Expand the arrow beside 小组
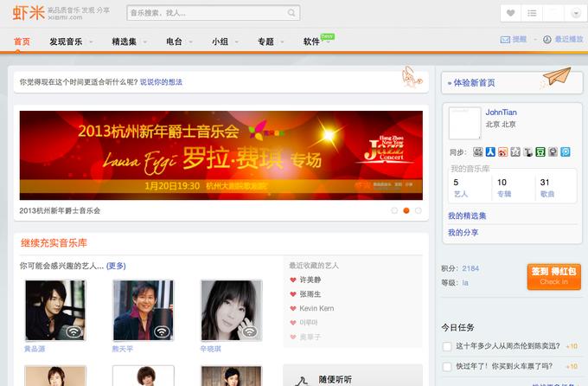Image resolution: width=588 pixels, height=386 pixels. click(237, 42)
